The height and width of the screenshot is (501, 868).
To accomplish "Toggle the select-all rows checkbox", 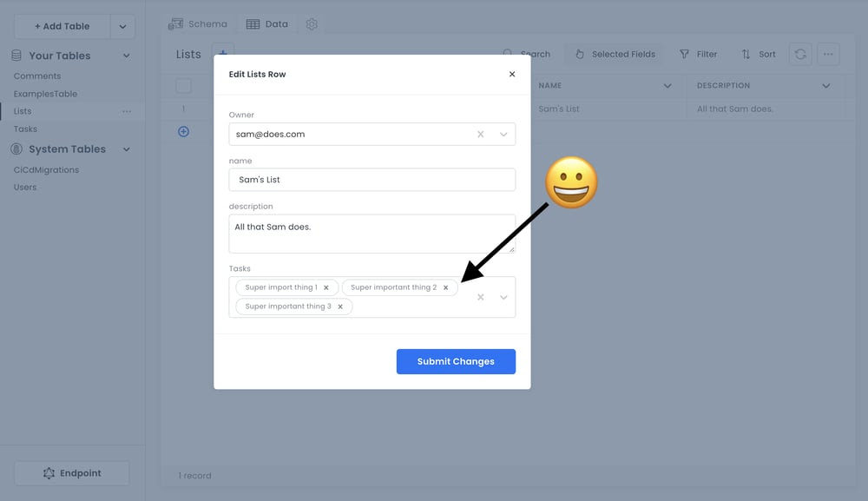I will point(183,86).
